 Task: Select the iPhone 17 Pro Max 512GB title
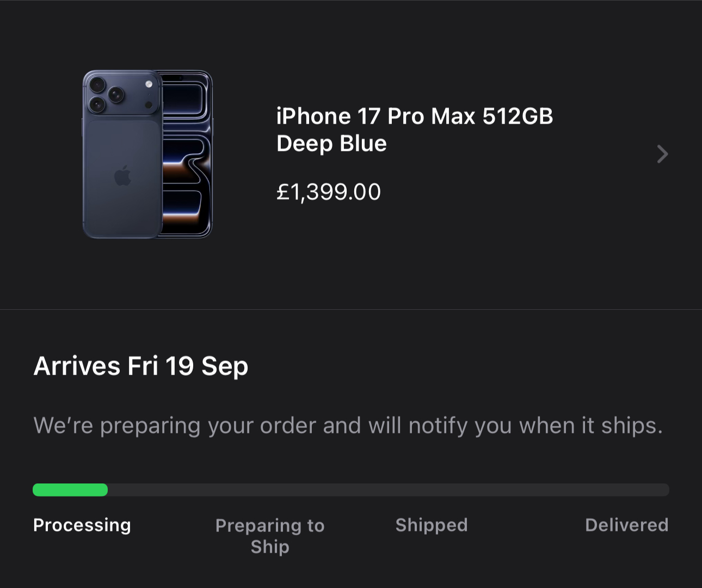pyautogui.click(x=414, y=116)
